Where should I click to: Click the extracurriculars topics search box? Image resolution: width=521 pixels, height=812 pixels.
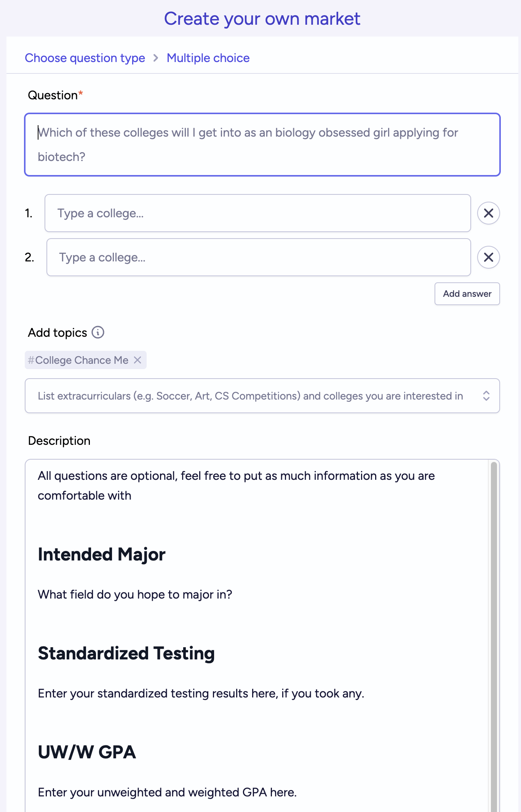click(x=262, y=396)
